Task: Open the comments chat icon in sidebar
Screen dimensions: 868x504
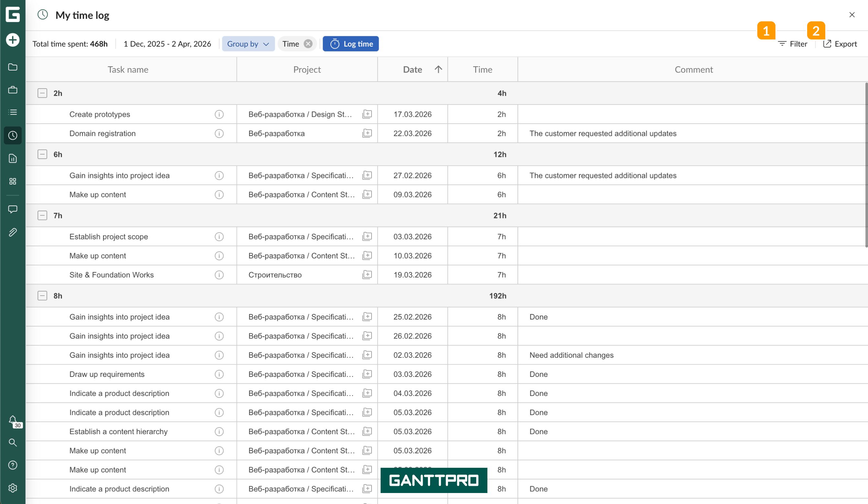Action: [13, 209]
